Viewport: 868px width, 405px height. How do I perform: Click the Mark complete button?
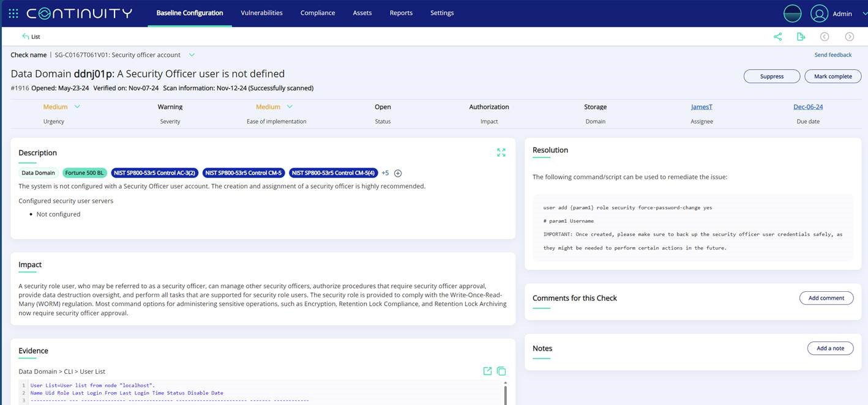point(832,76)
